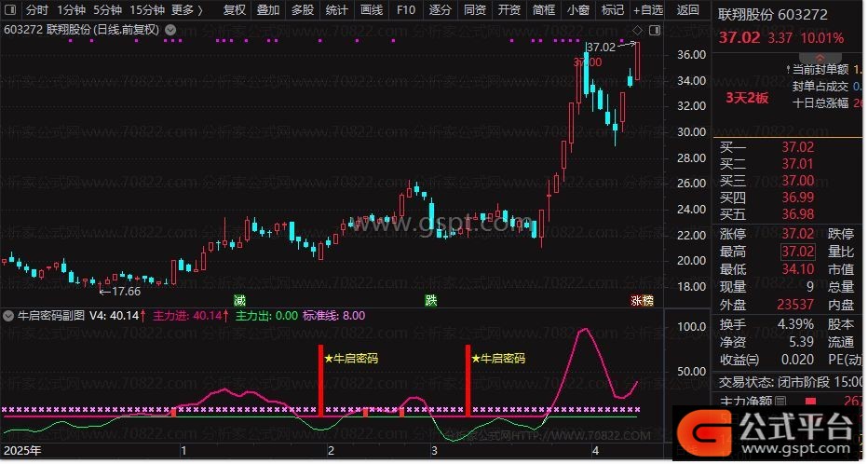Open the 画线 drawing tool
868x464 pixels.
tap(371, 10)
